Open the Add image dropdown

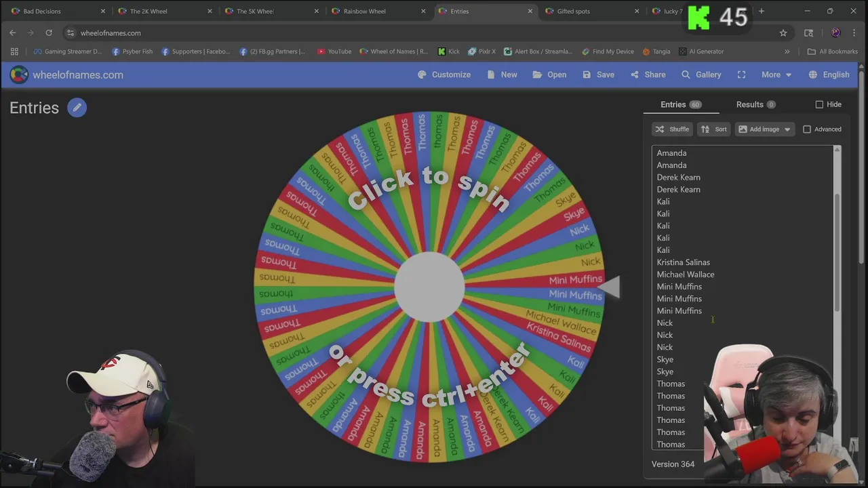[x=764, y=129]
